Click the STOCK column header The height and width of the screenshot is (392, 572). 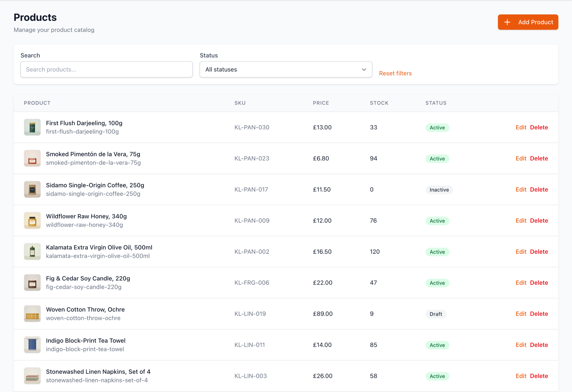379,103
